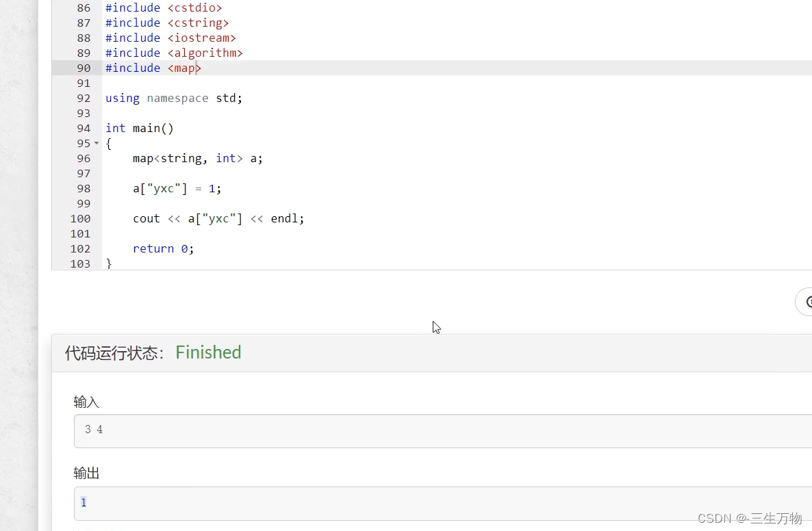Click the "using namespace std;" line

[x=173, y=99]
